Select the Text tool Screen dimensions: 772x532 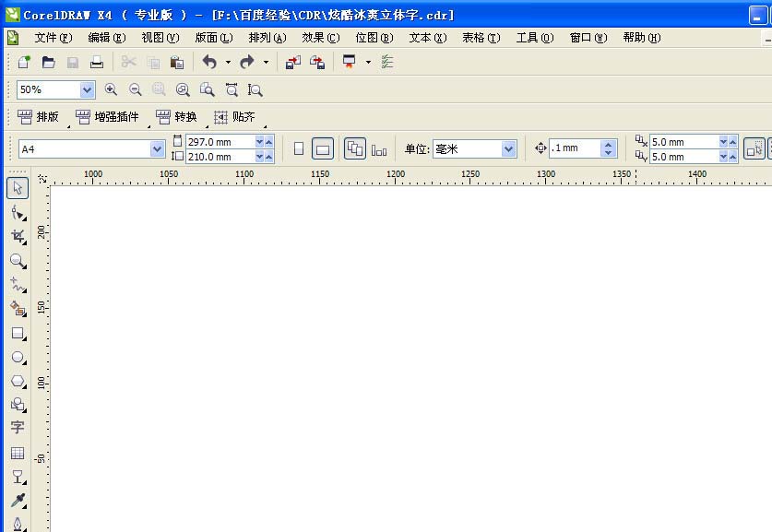pyautogui.click(x=18, y=428)
